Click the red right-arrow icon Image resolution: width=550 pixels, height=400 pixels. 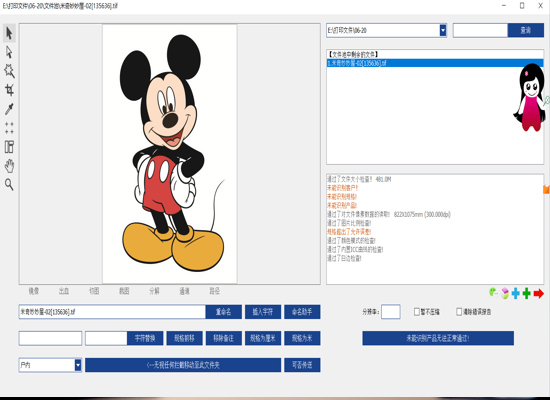coord(538,293)
